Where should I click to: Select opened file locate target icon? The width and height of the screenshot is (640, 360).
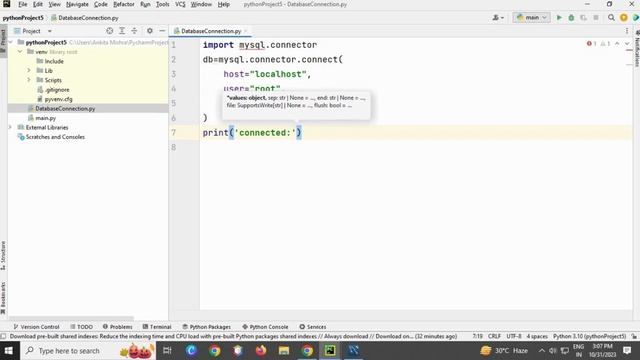click(109, 31)
